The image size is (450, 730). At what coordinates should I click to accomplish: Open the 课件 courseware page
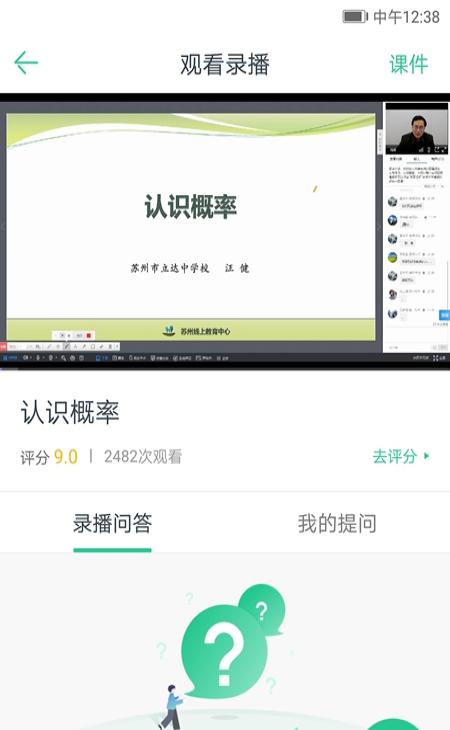[408, 64]
